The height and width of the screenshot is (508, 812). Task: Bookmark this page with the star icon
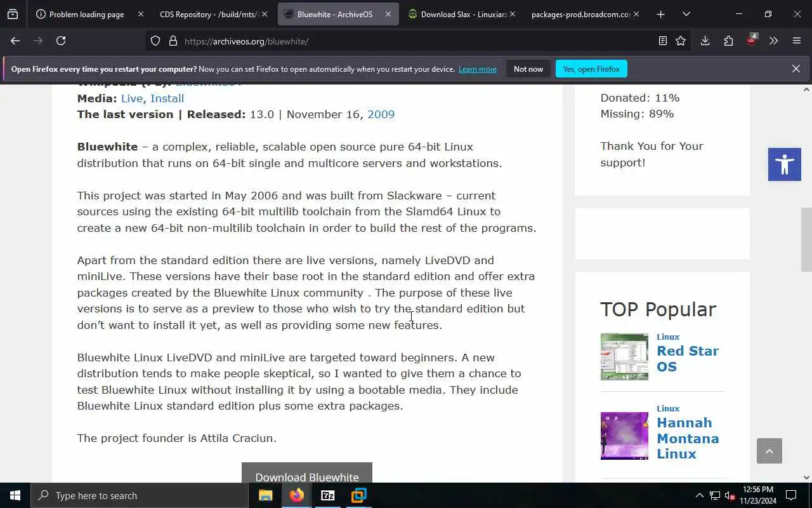click(x=681, y=41)
